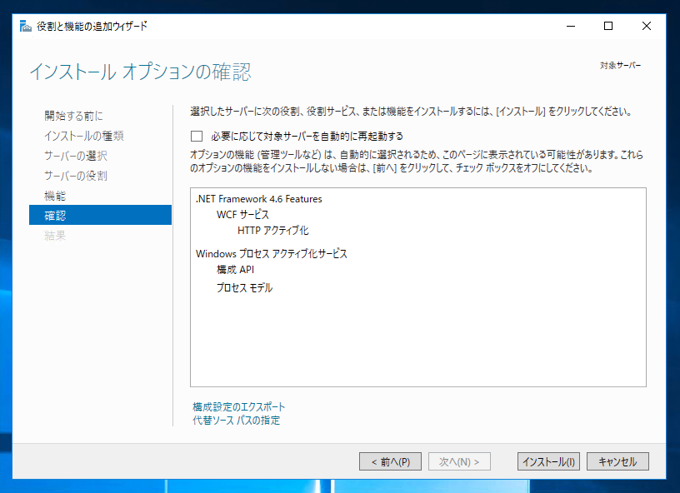Go to 開始する前に step

74,116
